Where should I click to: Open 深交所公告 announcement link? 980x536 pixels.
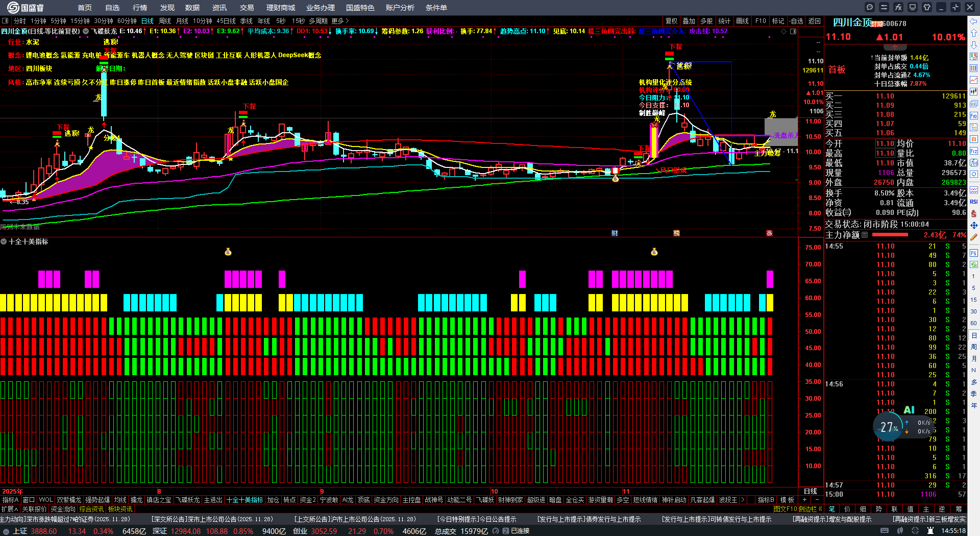coord(212,519)
